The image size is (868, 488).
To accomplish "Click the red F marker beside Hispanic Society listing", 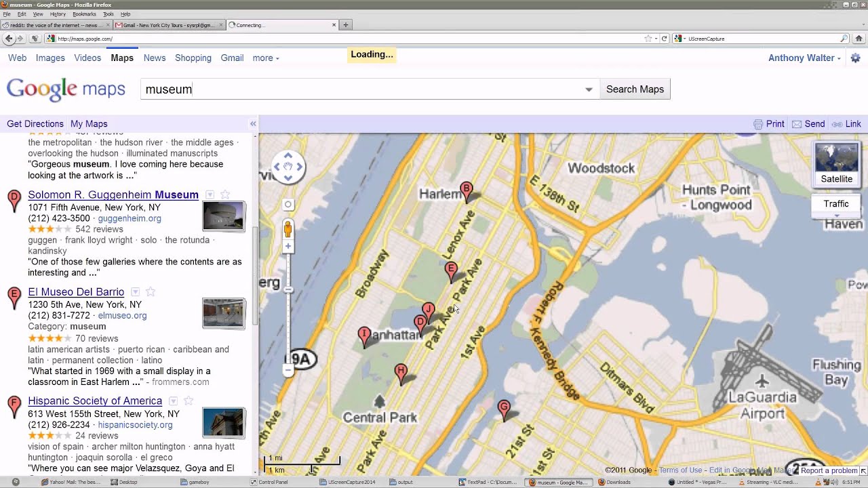I will pyautogui.click(x=14, y=407).
